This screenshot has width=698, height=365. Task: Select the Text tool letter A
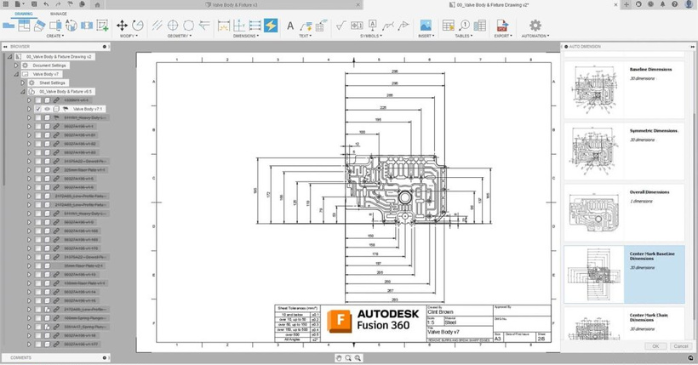pyautogui.click(x=290, y=25)
